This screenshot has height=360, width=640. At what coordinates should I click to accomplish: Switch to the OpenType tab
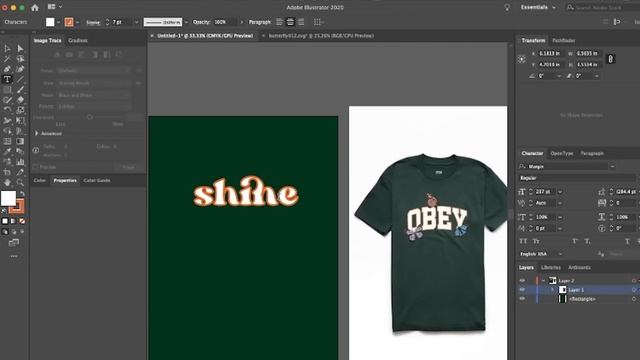pyautogui.click(x=562, y=153)
